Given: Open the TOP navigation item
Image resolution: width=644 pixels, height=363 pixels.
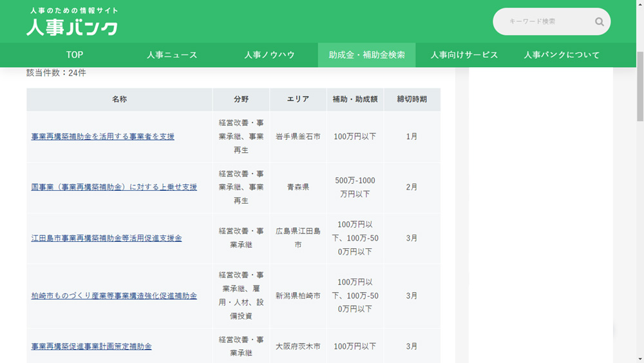Looking at the screenshot, I should coord(75,55).
